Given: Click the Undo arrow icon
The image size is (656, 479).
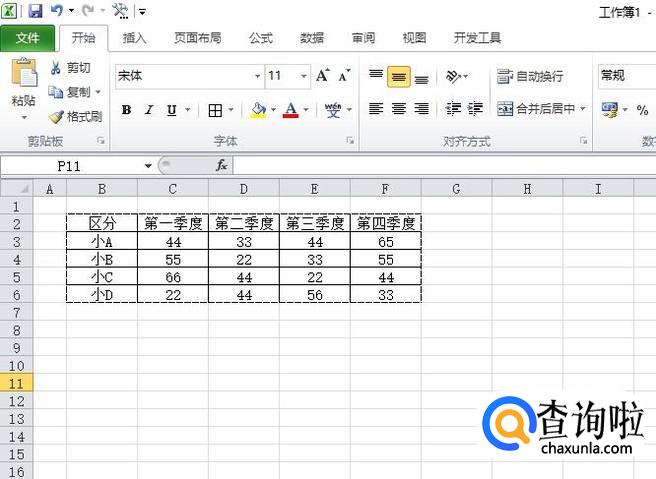Looking at the screenshot, I should 57,10.
